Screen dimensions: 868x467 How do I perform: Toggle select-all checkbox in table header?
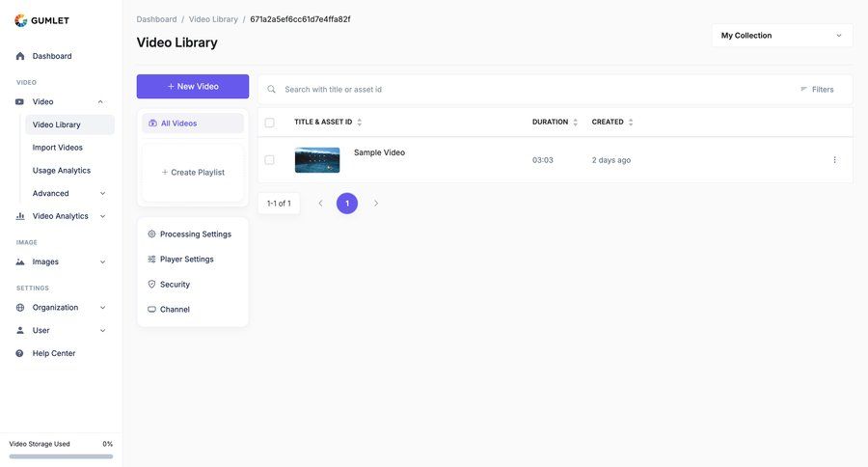tap(270, 123)
